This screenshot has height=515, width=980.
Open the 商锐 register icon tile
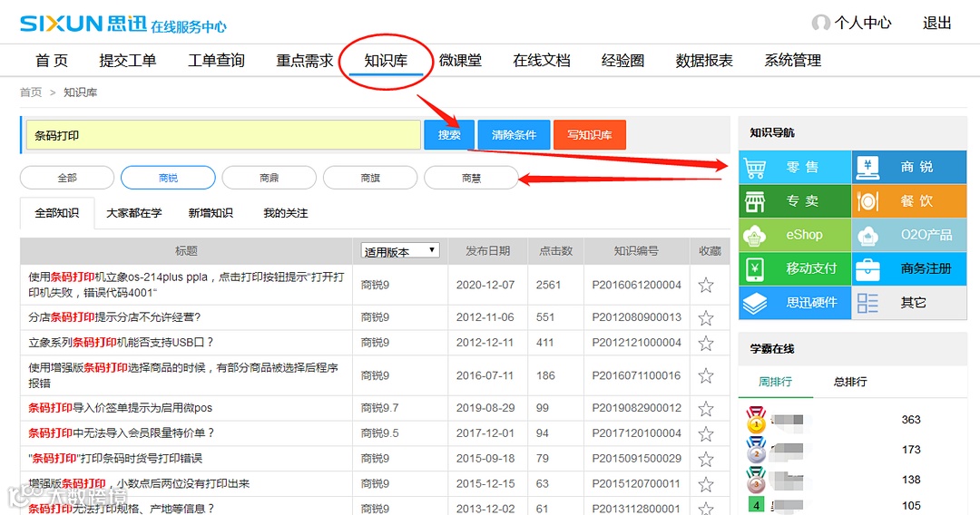pyautogui.click(x=867, y=168)
